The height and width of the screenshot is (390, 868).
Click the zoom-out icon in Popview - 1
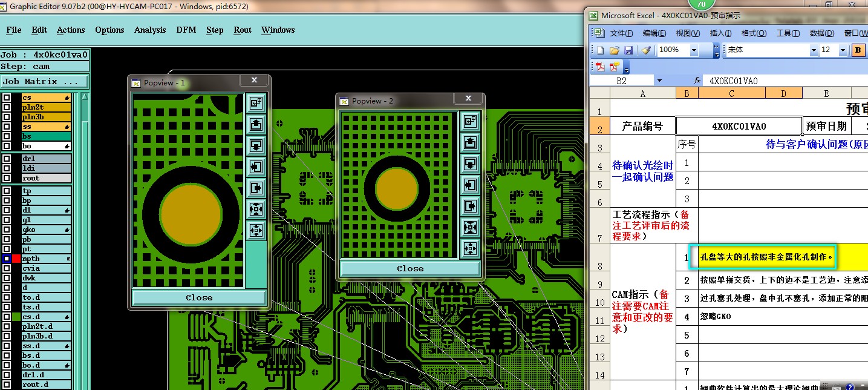coord(256,230)
